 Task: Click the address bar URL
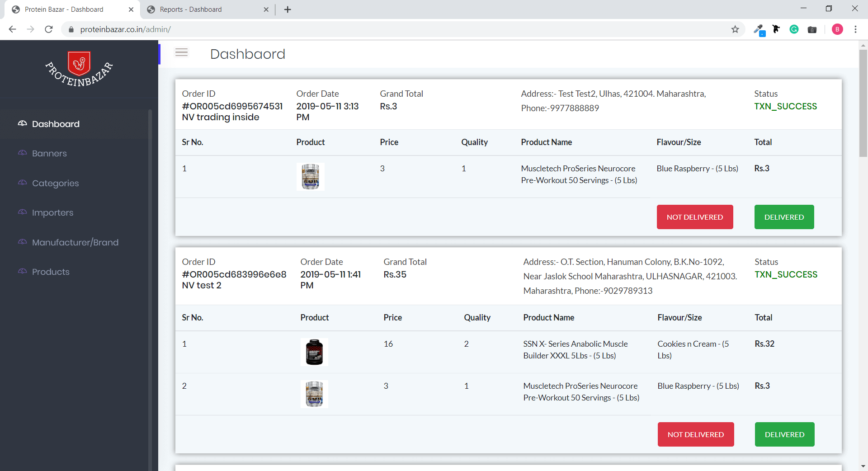pos(125,29)
